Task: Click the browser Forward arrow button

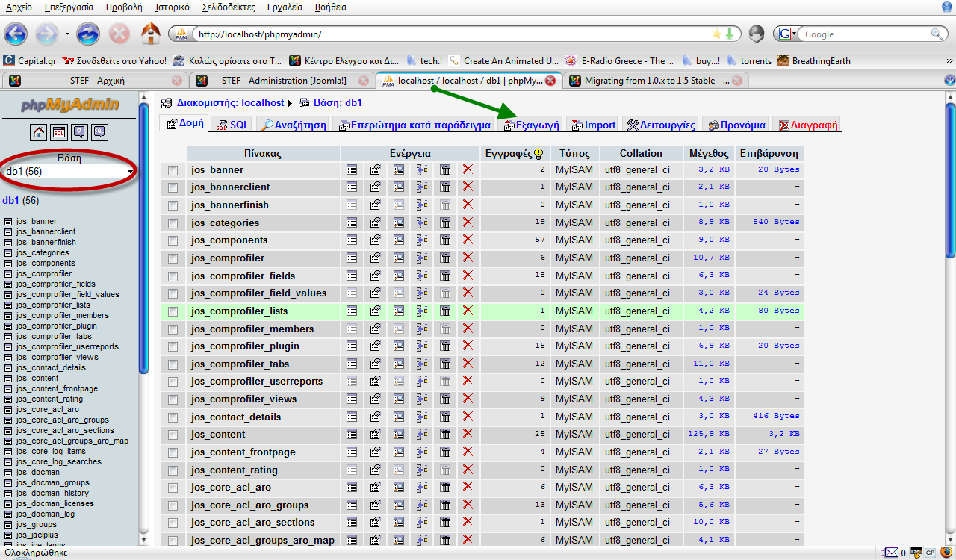Action: [x=47, y=34]
